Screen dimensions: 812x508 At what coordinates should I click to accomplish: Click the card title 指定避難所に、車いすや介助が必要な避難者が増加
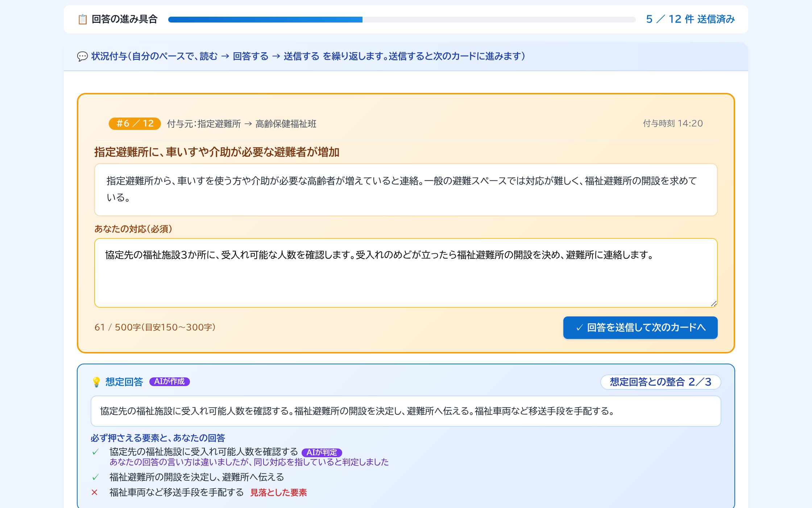217,152
